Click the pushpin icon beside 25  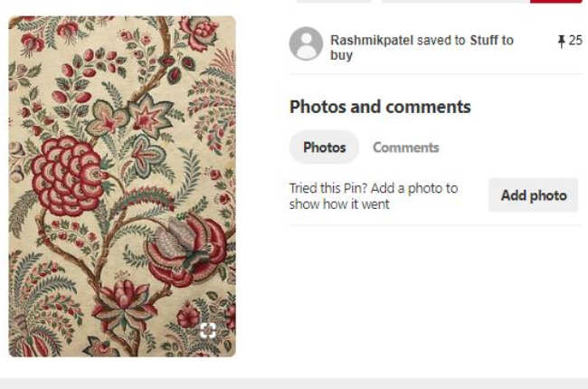562,41
